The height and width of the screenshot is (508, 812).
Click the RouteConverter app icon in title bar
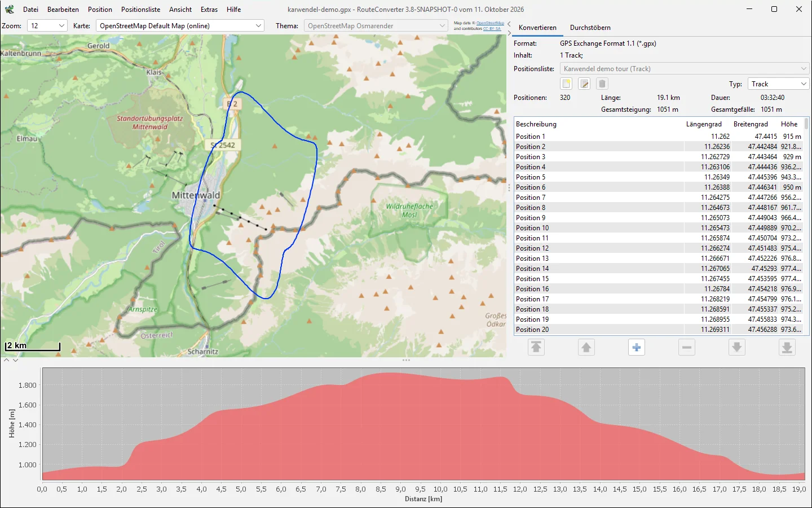(x=10, y=9)
